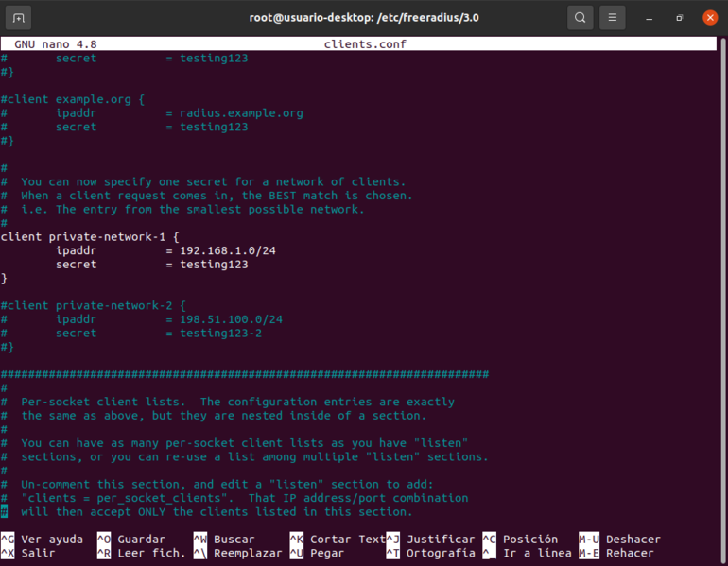The image size is (728, 566).
Task: Minimize the terminal window
Action: click(650, 18)
